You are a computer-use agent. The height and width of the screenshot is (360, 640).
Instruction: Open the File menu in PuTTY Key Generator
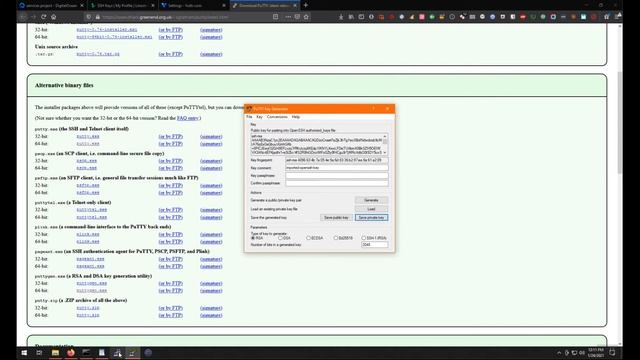pos(249,117)
